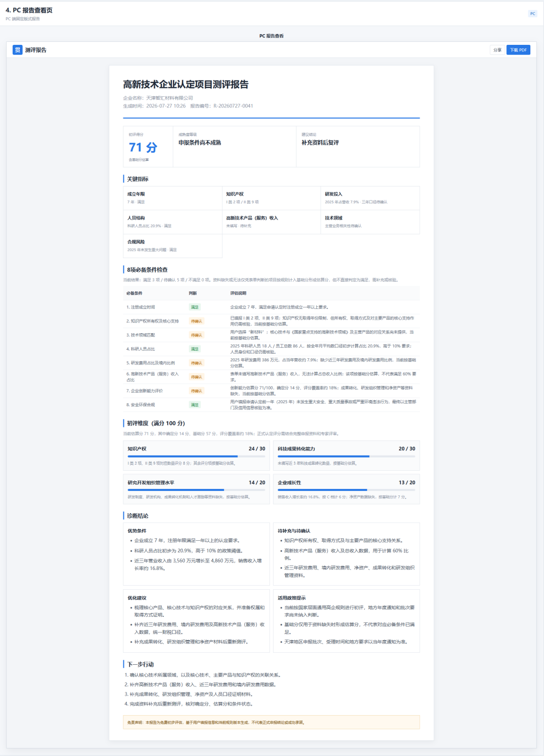Click the 满足 badge for 安全环保合规
544x756 pixels.
[194, 405]
